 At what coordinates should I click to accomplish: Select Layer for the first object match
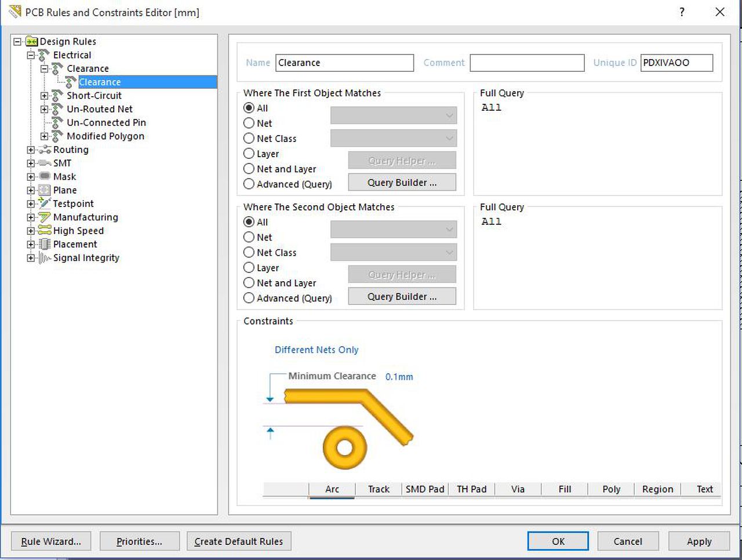[x=249, y=154]
